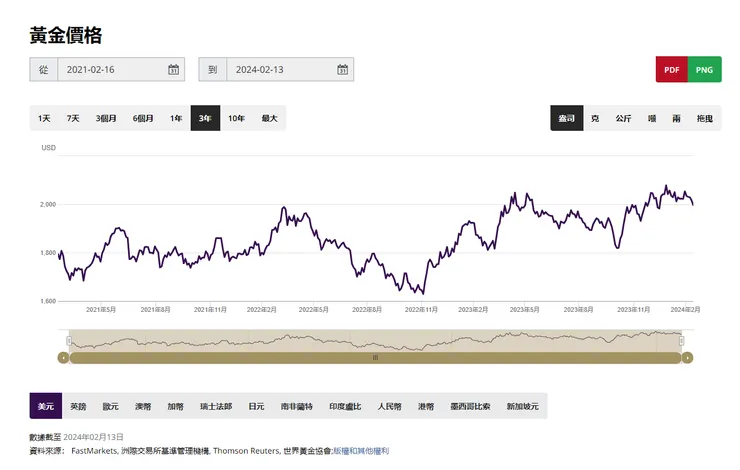This screenshot has height=470, width=740.
Task: Focus the start date field 2021-02-16
Action: pos(121,69)
